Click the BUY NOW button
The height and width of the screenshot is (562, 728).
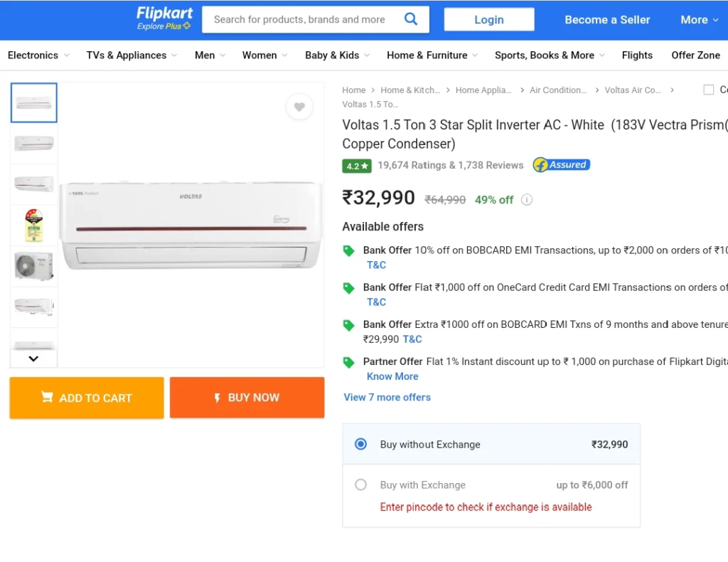(x=247, y=398)
